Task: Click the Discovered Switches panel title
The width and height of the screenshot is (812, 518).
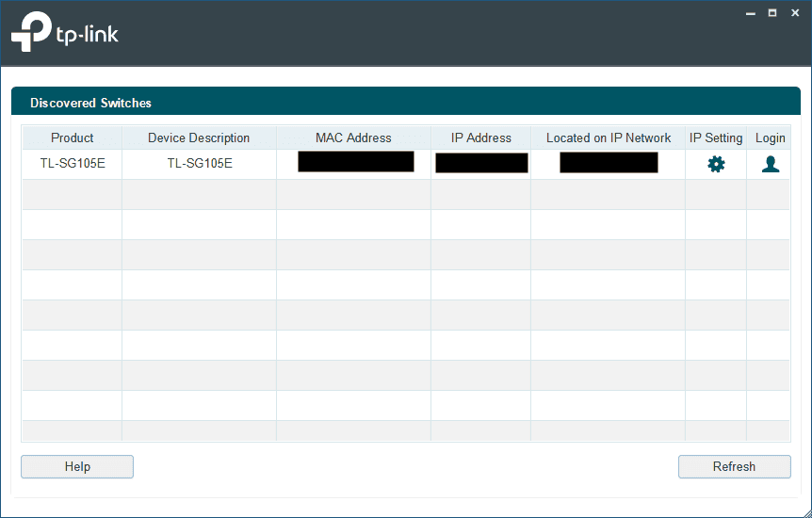Action: [x=90, y=103]
